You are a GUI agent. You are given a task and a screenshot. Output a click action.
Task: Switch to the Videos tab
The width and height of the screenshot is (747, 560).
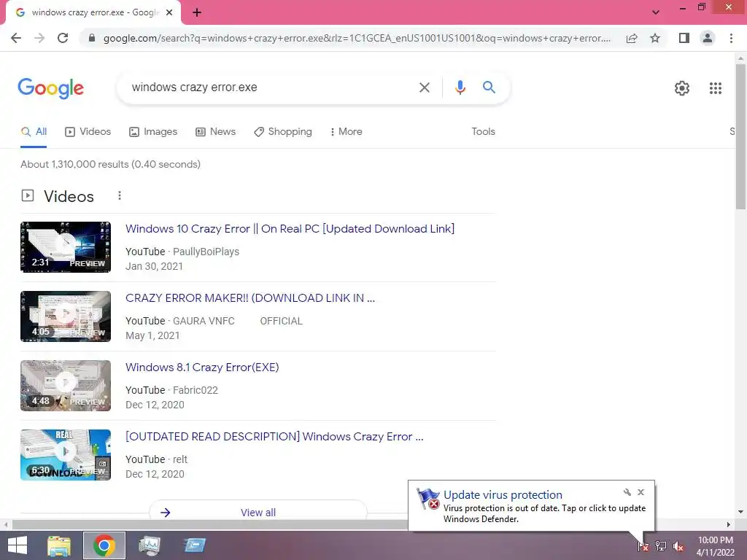(x=88, y=131)
